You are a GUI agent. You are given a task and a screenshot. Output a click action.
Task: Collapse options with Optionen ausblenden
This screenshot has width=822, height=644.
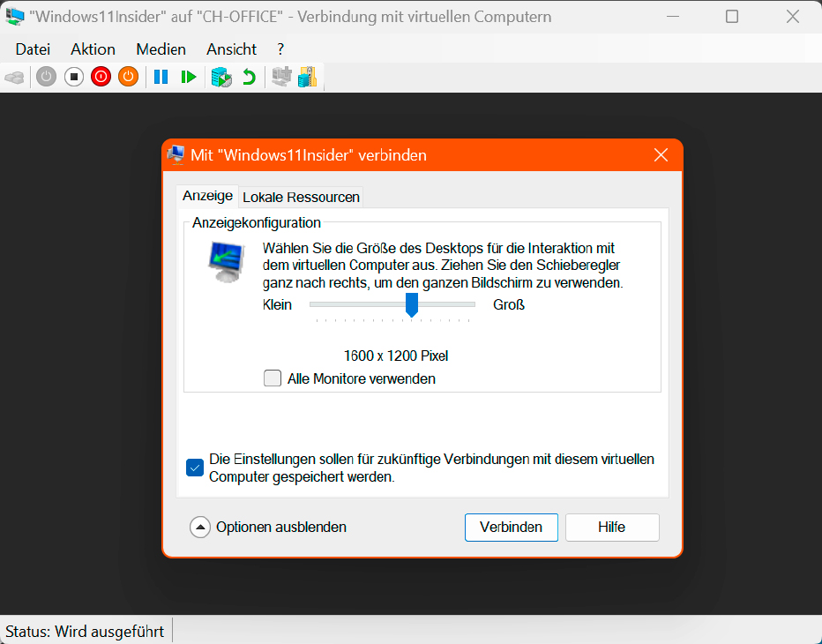[x=268, y=527]
